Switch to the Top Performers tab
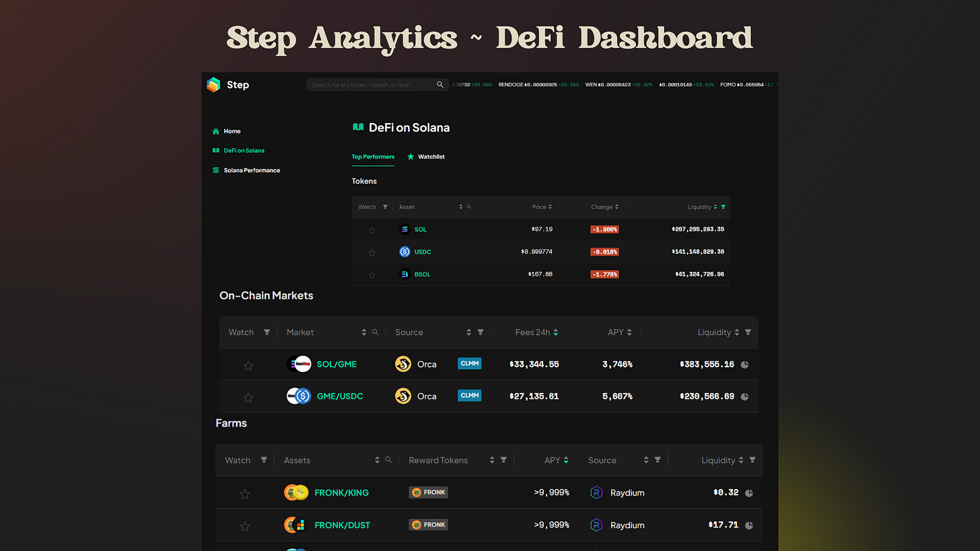Screen dimensions: 980x551 (x=373, y=157)
